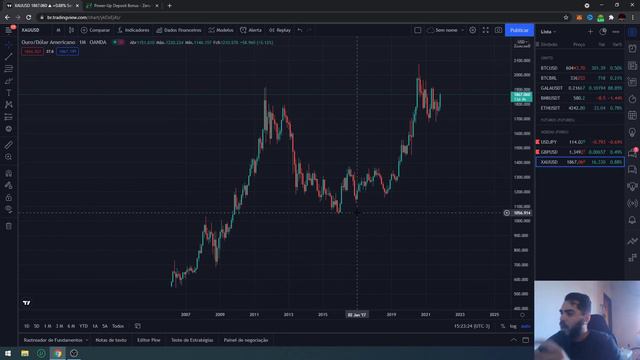This screenshot has width=640, height=360.
Task: Open the alerts clock icon in right sidebar
Action: click(x=632, y=48)
